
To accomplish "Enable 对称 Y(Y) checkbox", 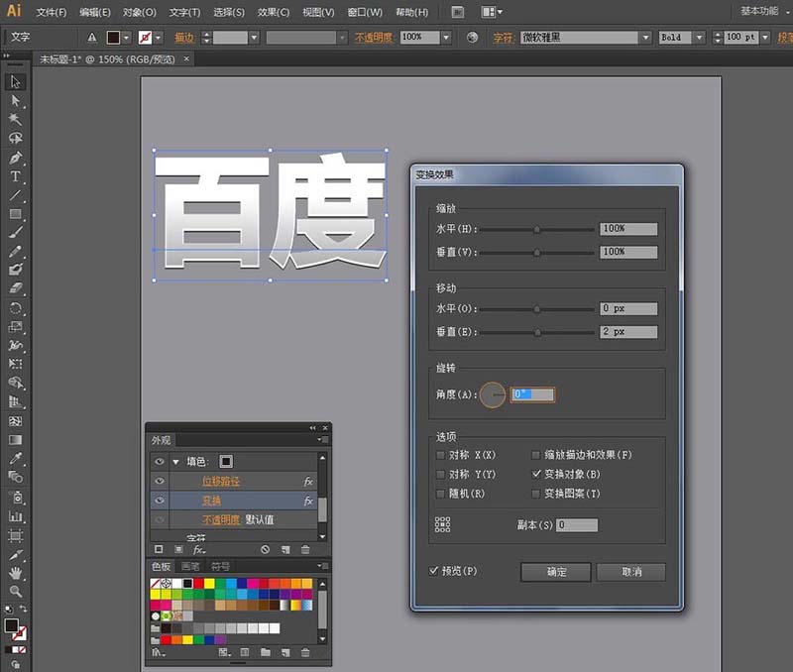I will coord(440,475).
